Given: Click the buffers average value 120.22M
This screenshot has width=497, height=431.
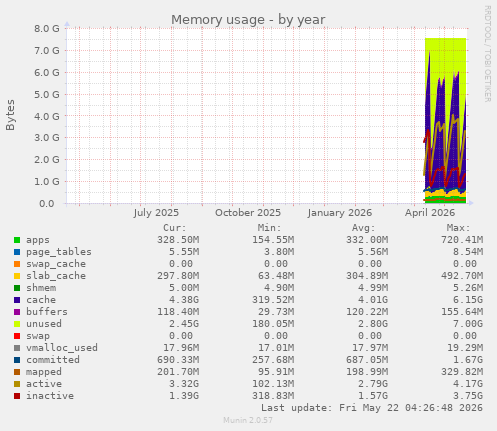Looking at the screenshot, I should pos(367,312).
